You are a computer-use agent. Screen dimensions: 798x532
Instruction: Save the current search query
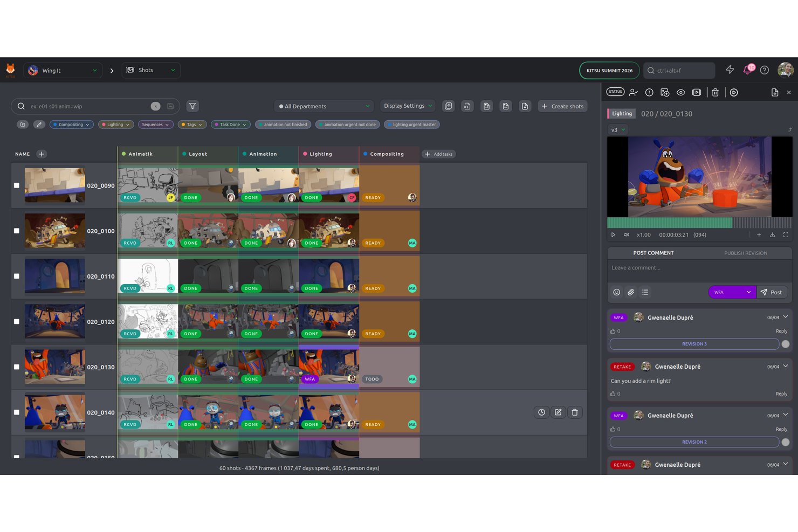pos(170,106)
